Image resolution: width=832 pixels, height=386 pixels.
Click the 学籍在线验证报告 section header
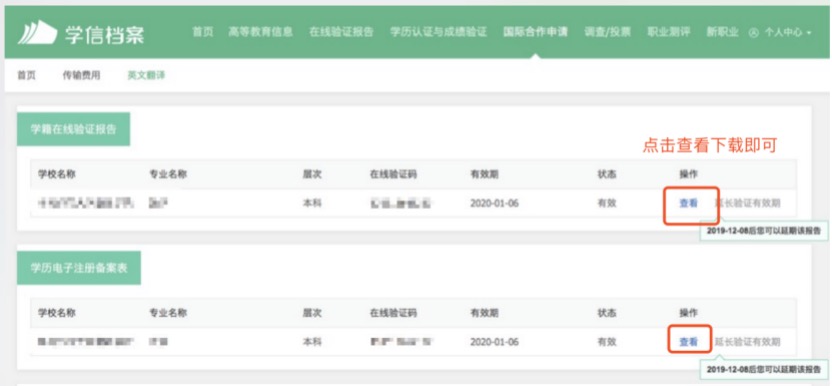[x=73, y=129]
